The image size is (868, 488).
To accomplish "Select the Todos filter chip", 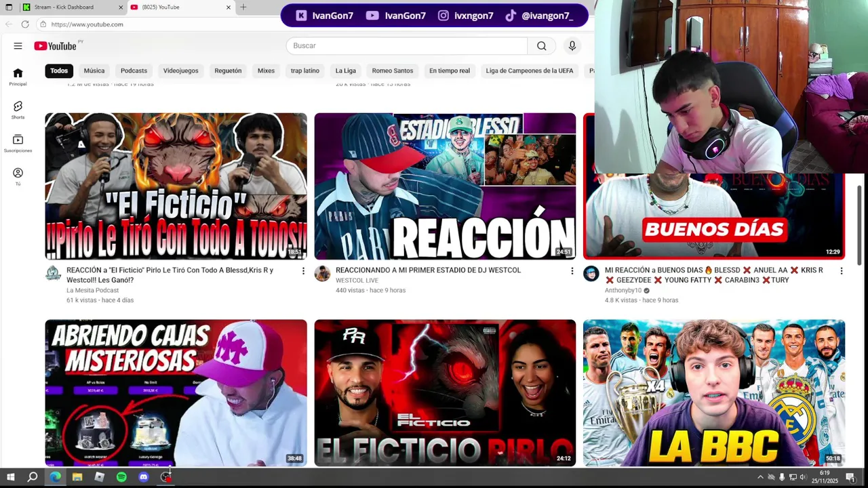I will pos(59,70).
